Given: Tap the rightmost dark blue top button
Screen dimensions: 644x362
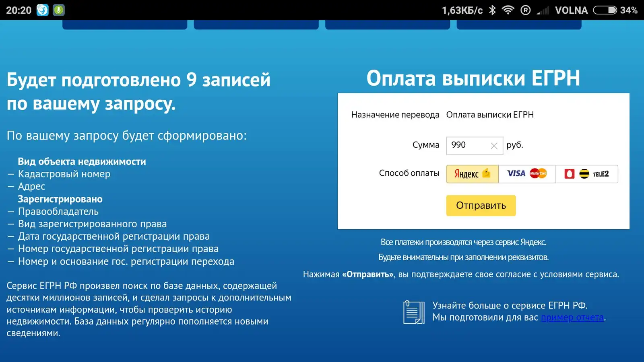Looking at the screenshot, I should point(519,25).
